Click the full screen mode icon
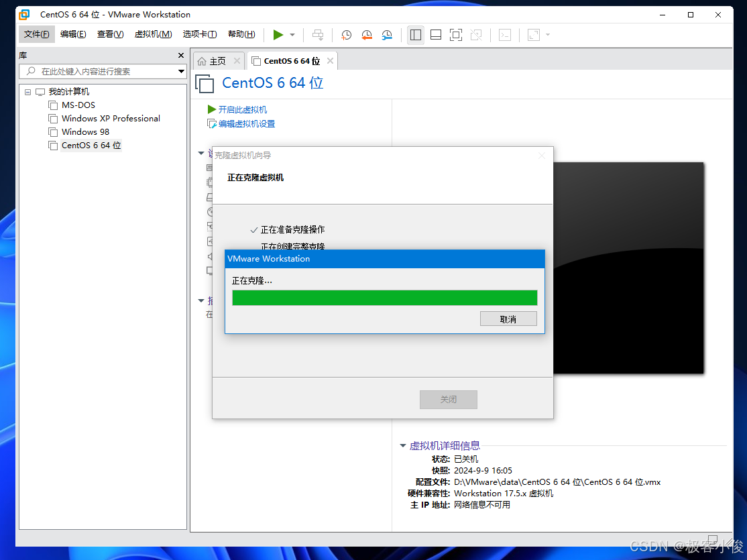This screenshot has width=747, height=560. [456, 35]
